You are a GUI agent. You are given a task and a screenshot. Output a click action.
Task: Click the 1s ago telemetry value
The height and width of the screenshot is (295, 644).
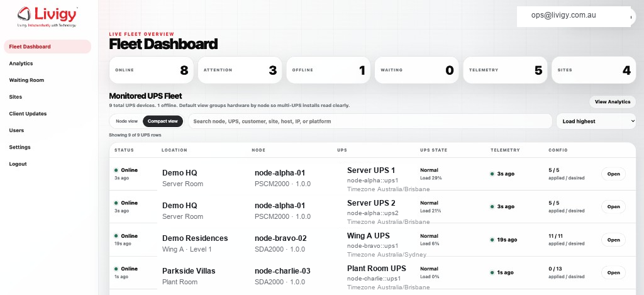pos(506,272)
